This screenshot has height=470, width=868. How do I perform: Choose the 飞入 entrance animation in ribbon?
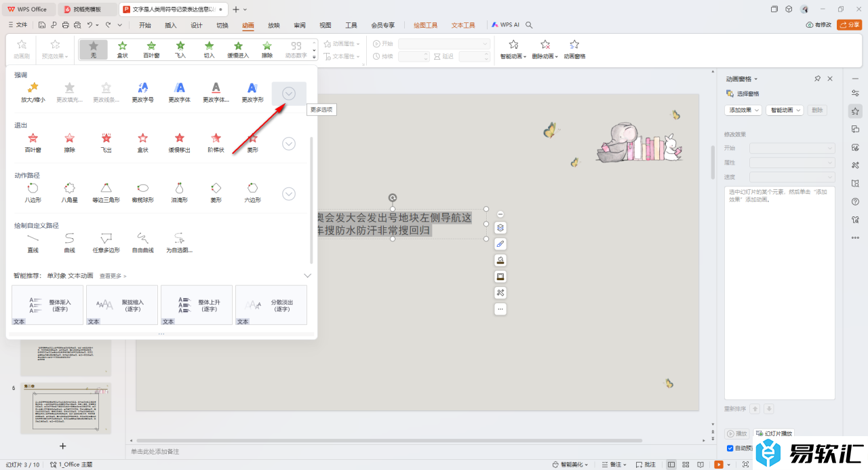[180, 50]
